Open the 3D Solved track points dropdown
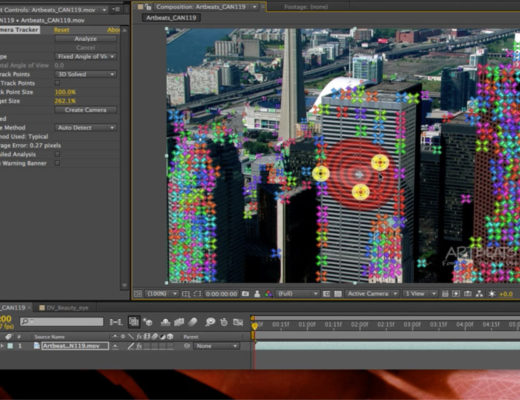 click(x=86, y=74)
